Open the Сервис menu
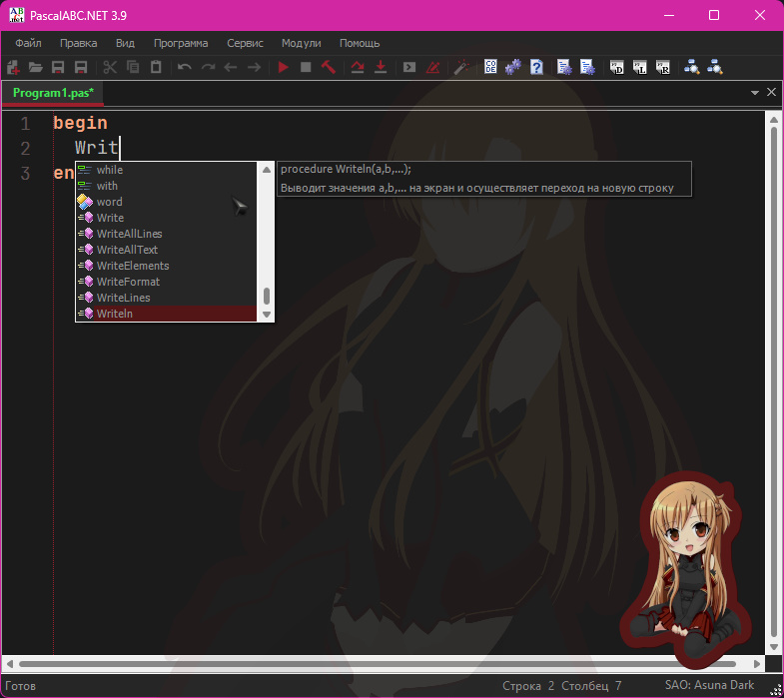 pos(245,43)
